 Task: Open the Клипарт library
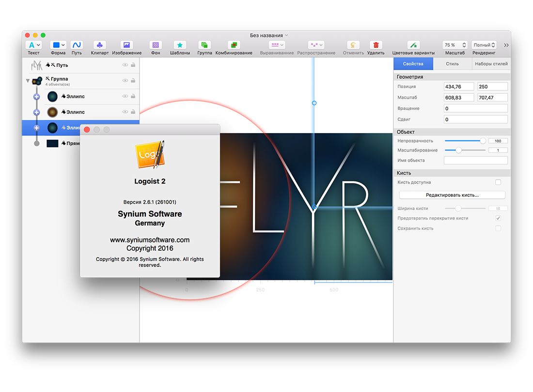tap(100, 45)
